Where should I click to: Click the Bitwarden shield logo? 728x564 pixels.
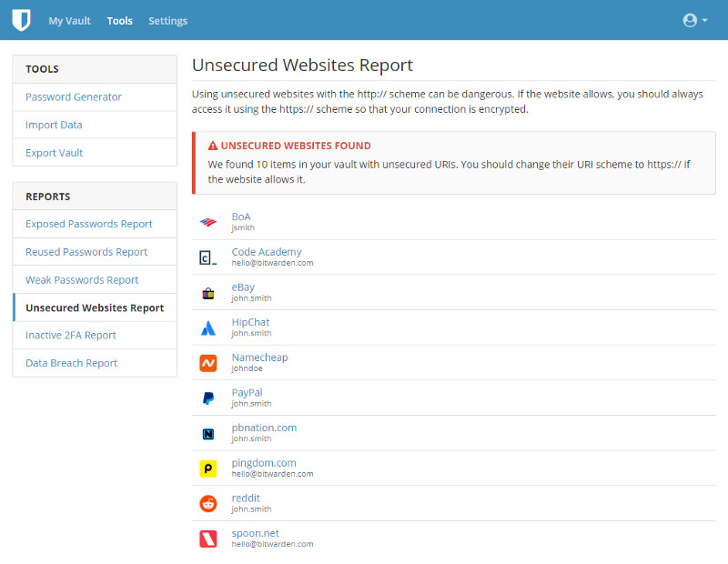tap(21, 20)
